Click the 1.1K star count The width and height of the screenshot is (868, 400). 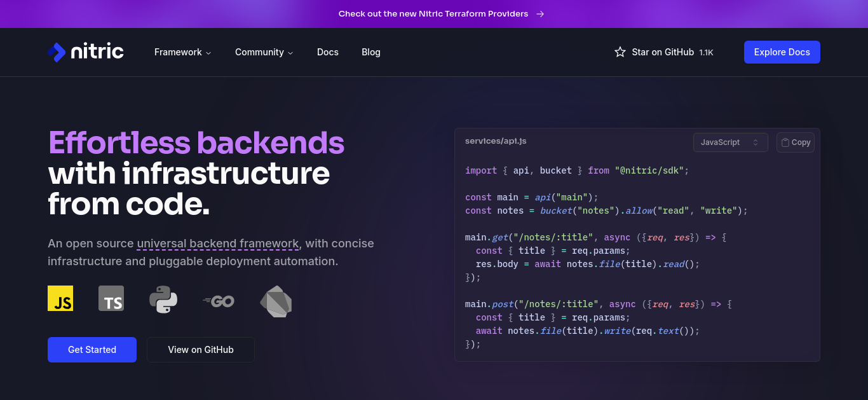tap(707, 53)
